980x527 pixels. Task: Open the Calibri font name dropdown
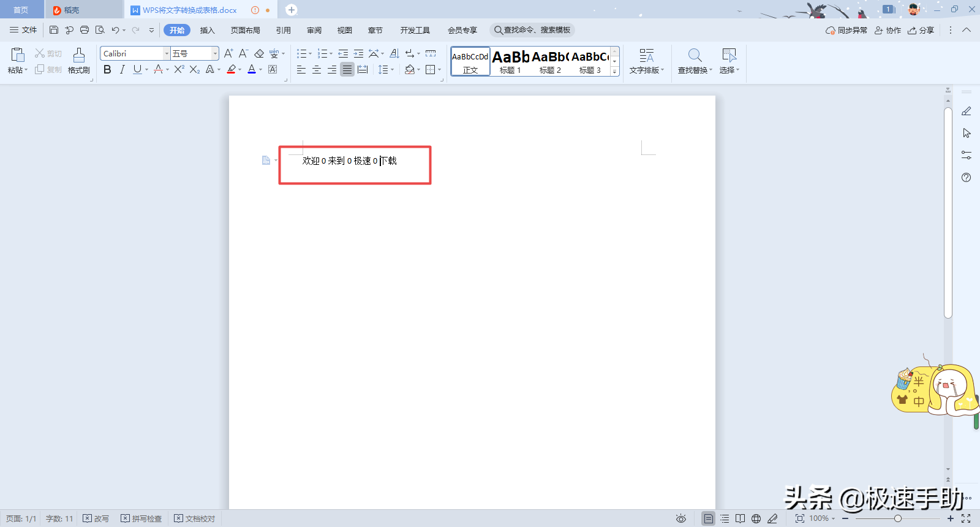(167, 53)
